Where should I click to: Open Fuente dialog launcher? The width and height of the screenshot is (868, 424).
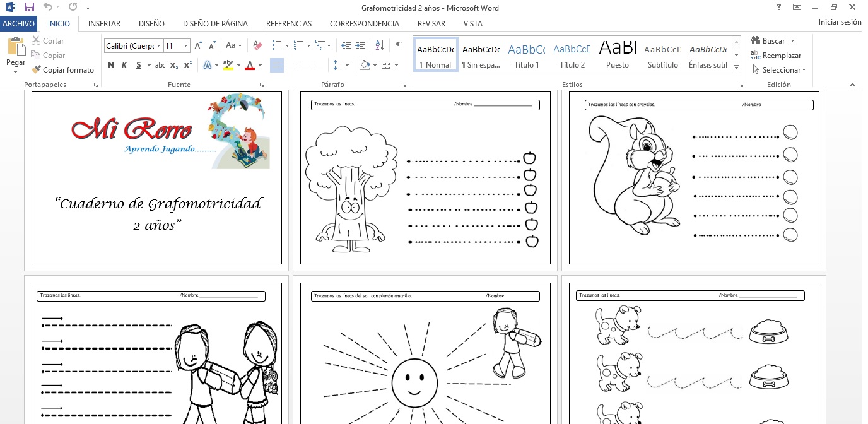[262, 85]
